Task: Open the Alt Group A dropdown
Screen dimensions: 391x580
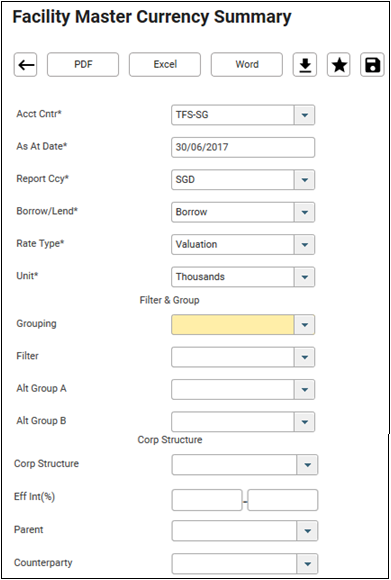Action: coord(304,390)
